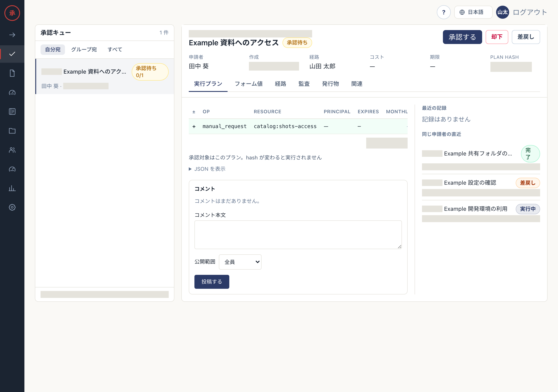Open the users people sidebar icon
The width and height of the screenshot is (558, 392).
pyautogui.click(x=12, y=150)
